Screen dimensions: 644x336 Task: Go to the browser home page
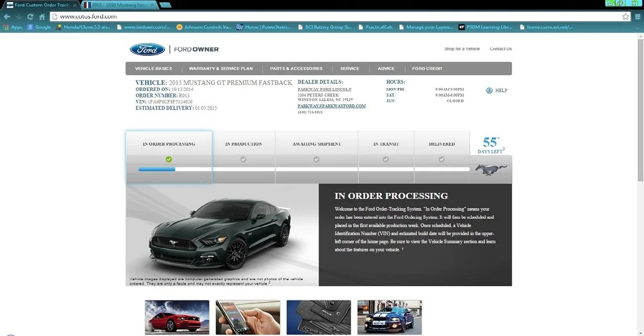[42, 16]
